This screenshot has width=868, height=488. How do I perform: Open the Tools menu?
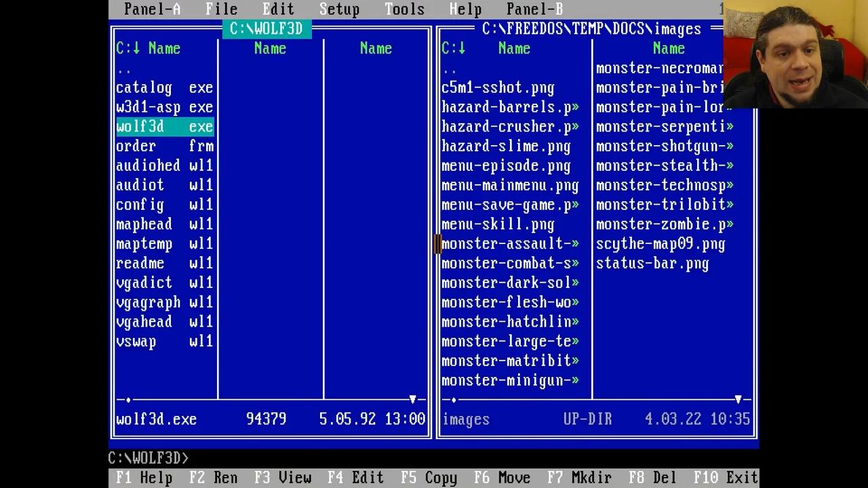point(404,9)
